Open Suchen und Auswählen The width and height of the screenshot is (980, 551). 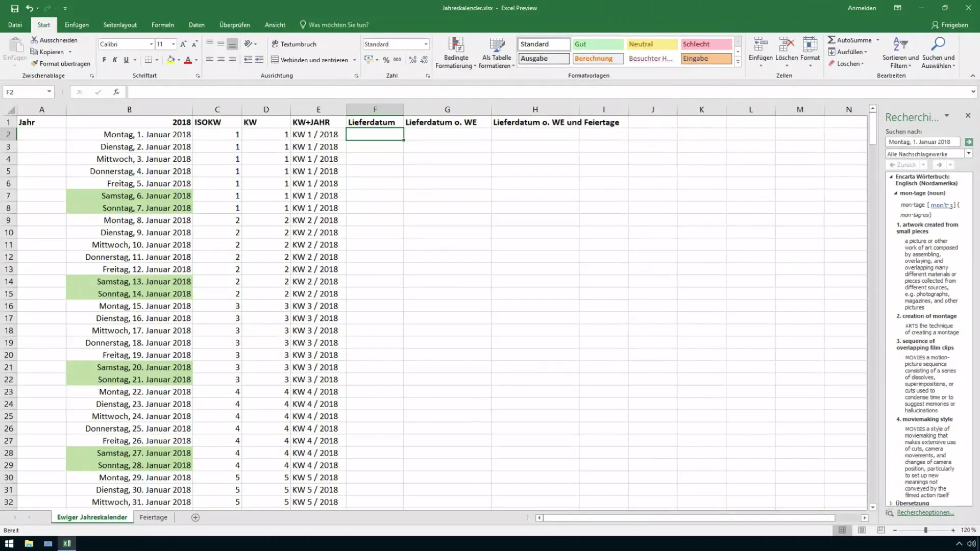938,53
